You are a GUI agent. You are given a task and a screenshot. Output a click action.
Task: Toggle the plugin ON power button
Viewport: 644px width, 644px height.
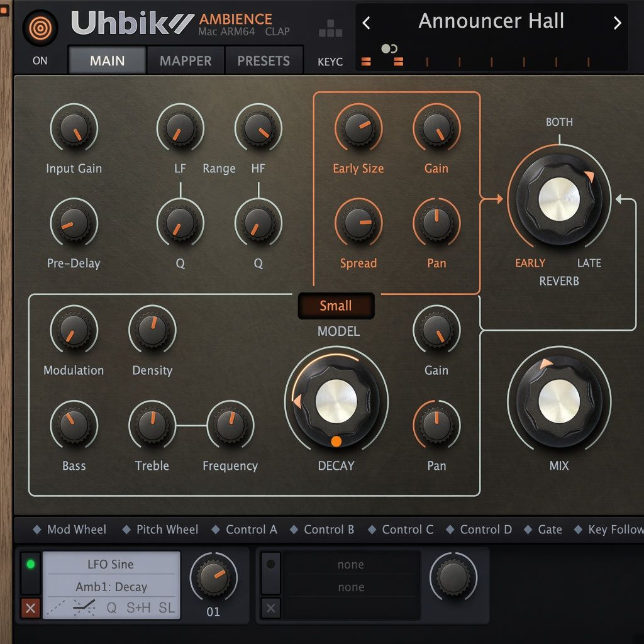click(x=40, y=28)
